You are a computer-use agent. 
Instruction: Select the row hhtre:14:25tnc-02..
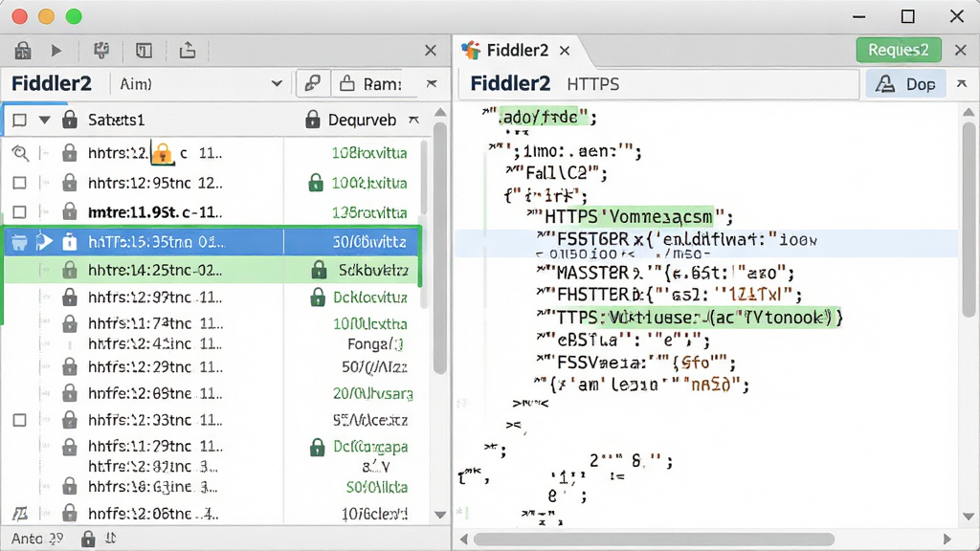tap(212, 270)
